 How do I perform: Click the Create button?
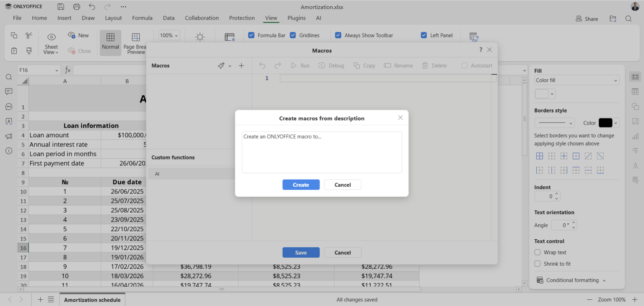(301, 185)
